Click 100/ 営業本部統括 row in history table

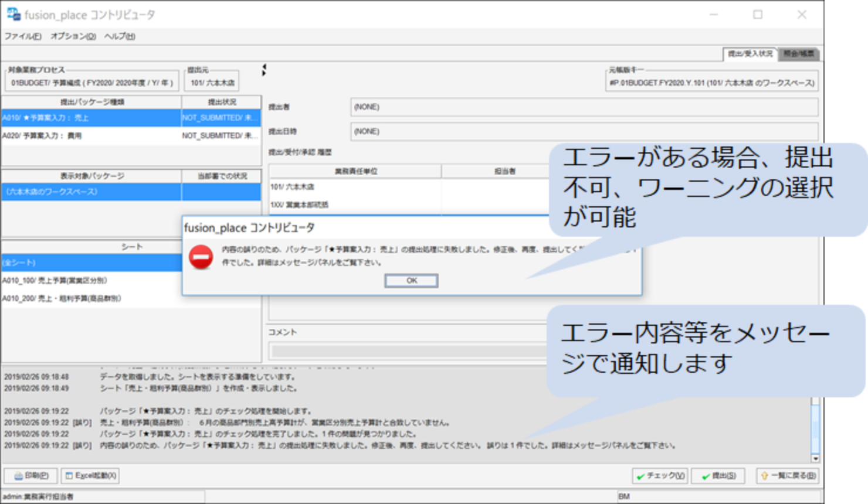pyautogui.click(x=355, y=205)
